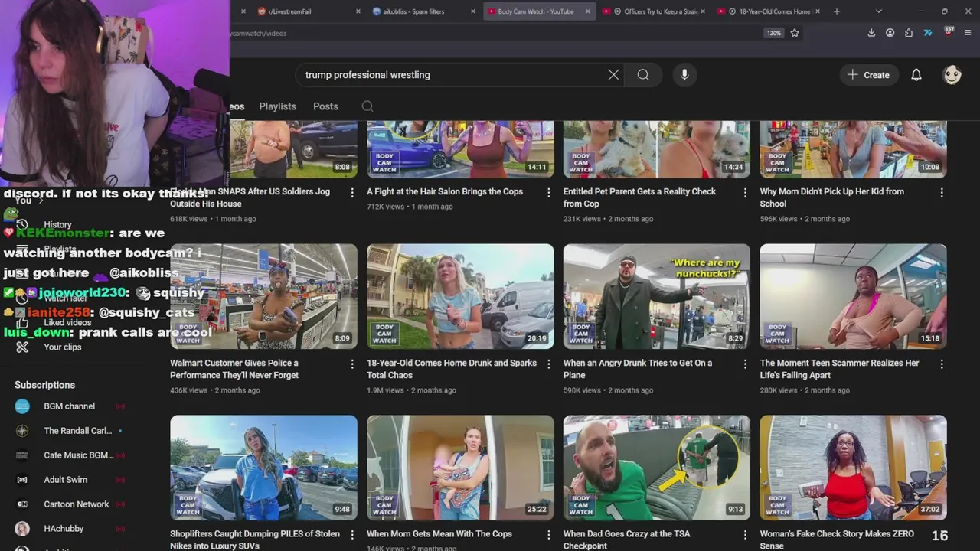List all tabs dropdown arrow
This screenshot has height=551, width=980.
[878, 11]
